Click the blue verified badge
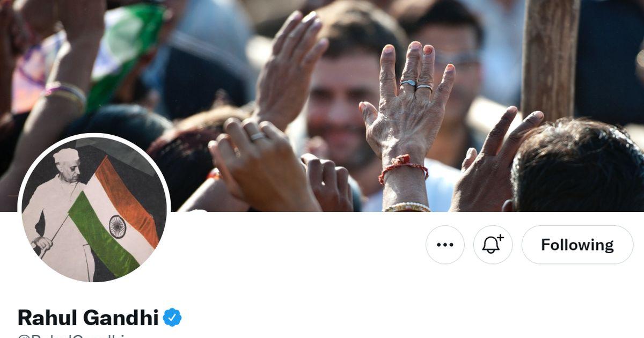Image resolution: width=644 pixels, height=338 pixels. point(172,318)
